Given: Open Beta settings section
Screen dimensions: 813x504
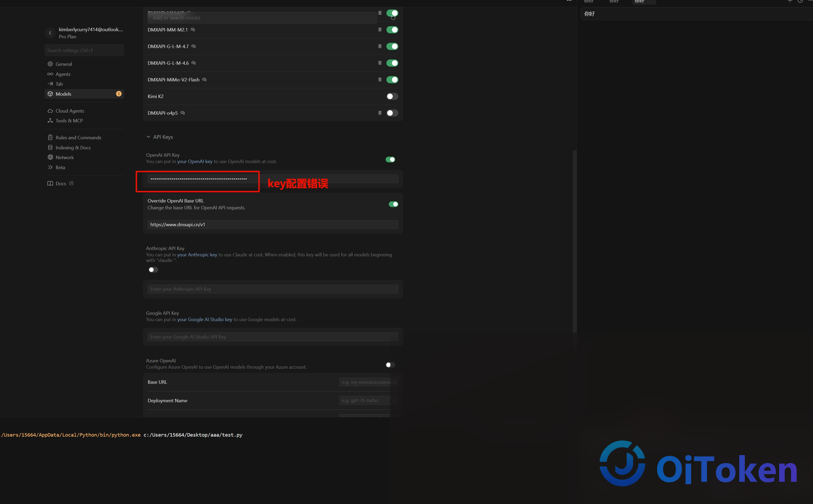Looking at the screenshot, I should pyautogui.click(x=84, y=167).
